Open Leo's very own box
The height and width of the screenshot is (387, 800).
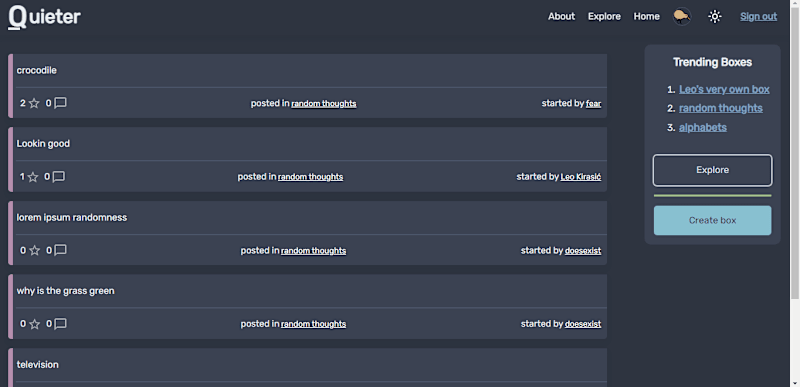[724, 89]
